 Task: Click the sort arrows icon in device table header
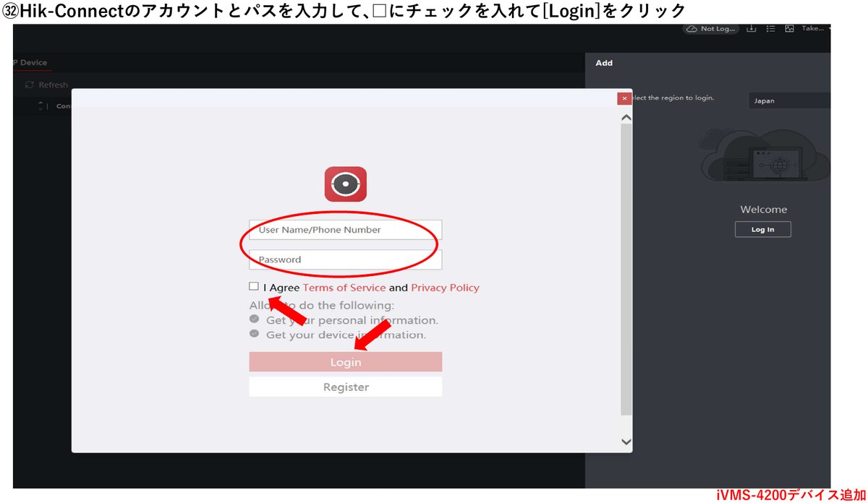(x=41, y=106)
